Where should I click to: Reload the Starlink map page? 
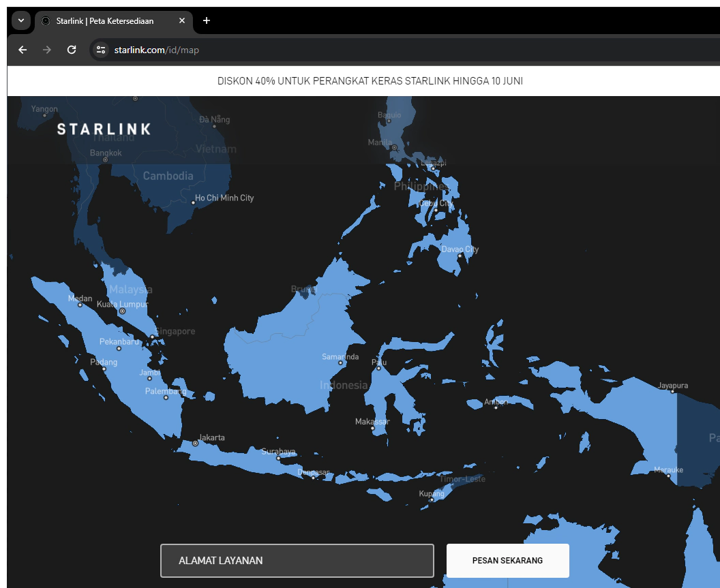click(x=72, y=50)
